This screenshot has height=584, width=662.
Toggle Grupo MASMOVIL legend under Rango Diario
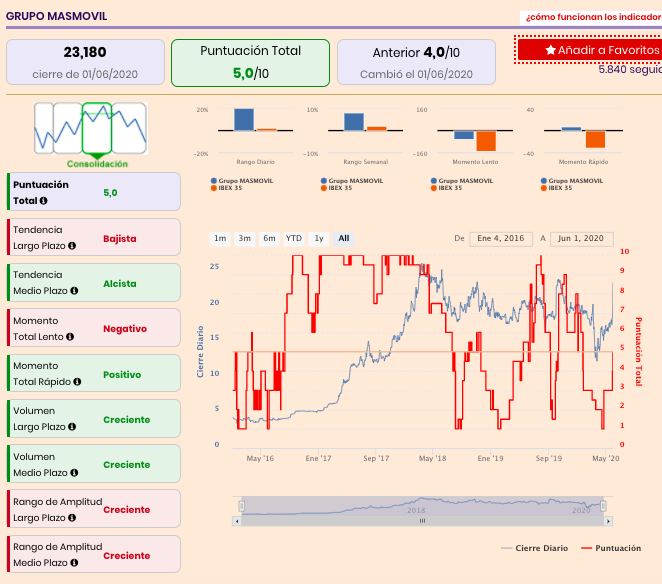point(242,181)
